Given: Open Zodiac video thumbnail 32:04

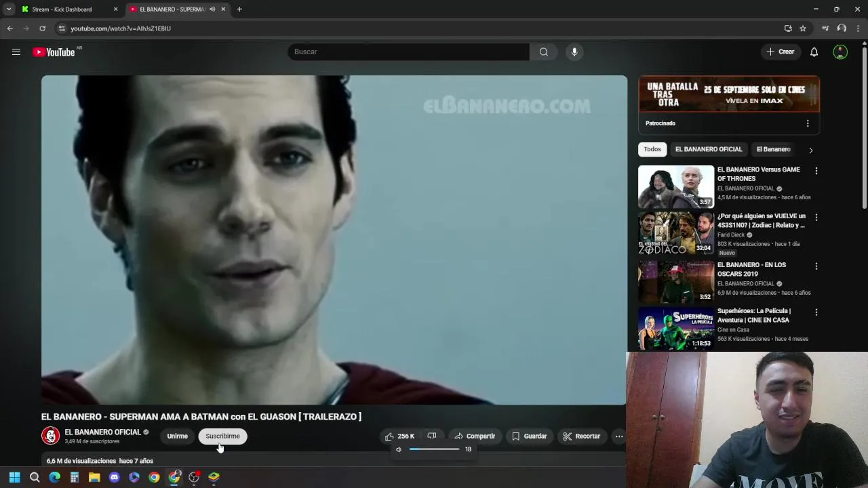Looking at the screenshot, I should [676, 233].
